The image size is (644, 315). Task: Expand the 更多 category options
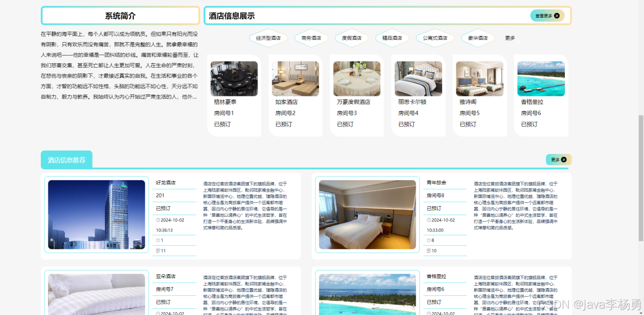pos(510,38)
